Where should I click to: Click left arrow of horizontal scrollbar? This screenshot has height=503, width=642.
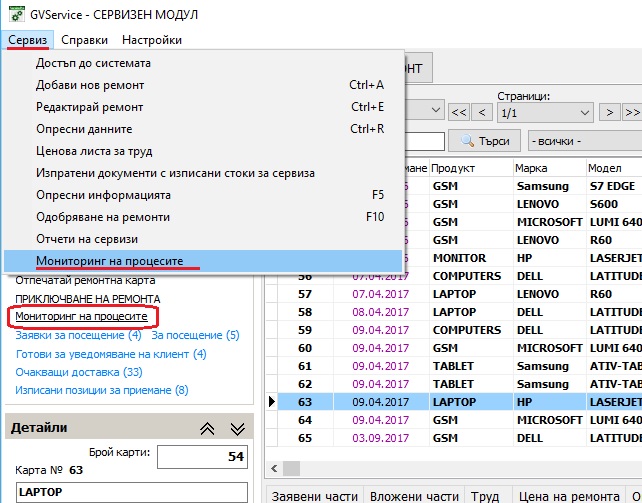(274, 468)
